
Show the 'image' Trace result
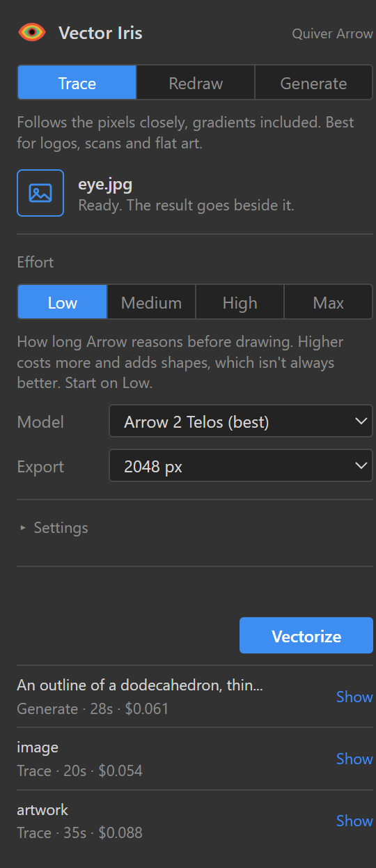(x=354, y=759)
